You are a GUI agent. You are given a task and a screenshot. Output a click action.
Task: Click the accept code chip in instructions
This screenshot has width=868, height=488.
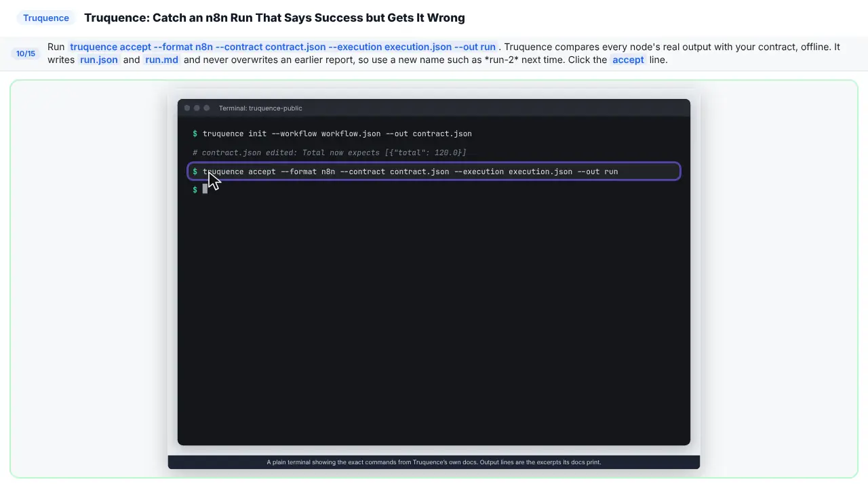coord(628,60)
